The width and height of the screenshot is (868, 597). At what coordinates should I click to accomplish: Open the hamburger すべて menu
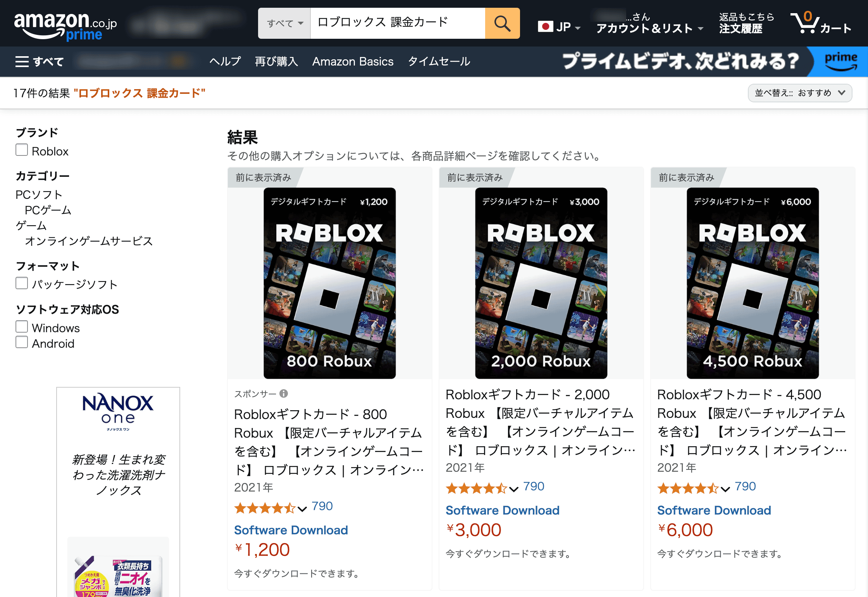click(x=39, y=62)
